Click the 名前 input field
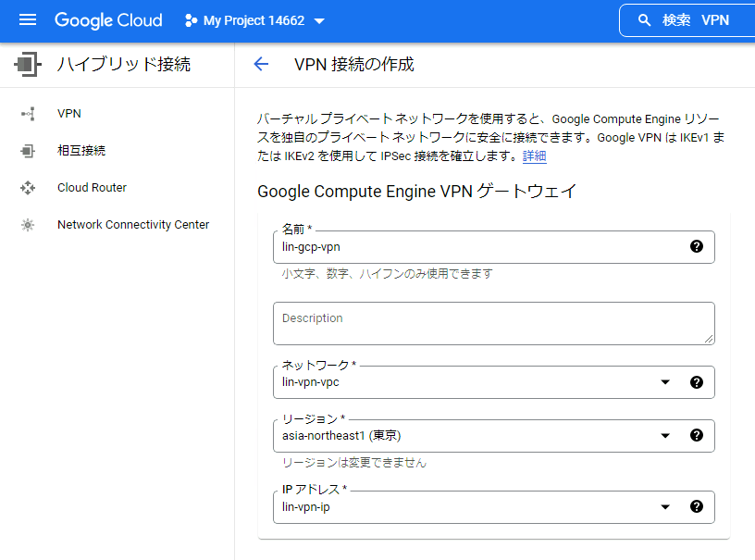The image size is (755, 560). 481,247
